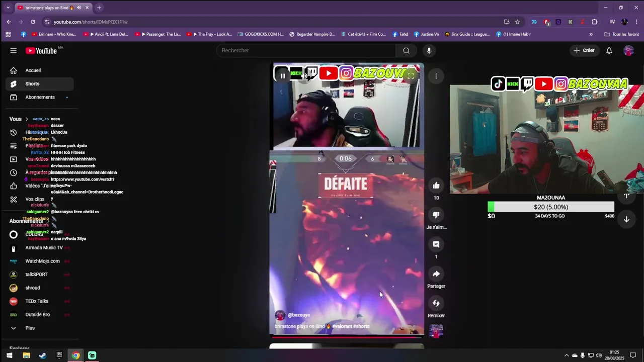
Task: Go to the YouTube home logo
Action: (41, 50)
